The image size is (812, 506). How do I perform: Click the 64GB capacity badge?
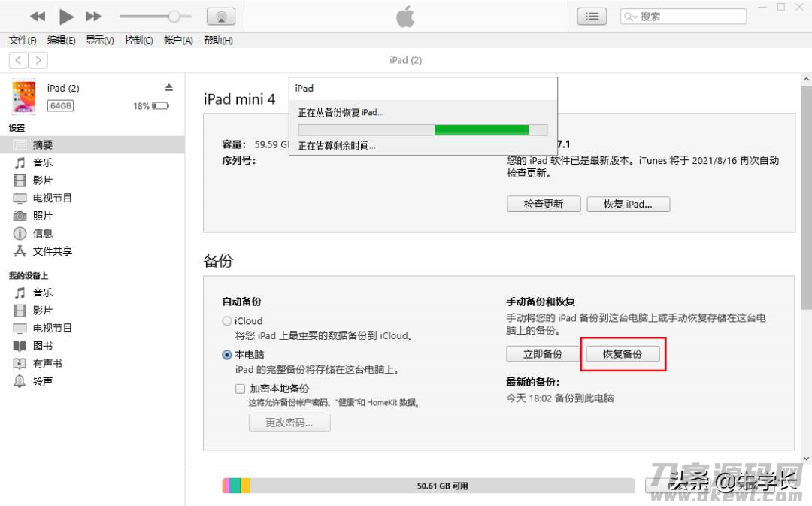point(61,106)
